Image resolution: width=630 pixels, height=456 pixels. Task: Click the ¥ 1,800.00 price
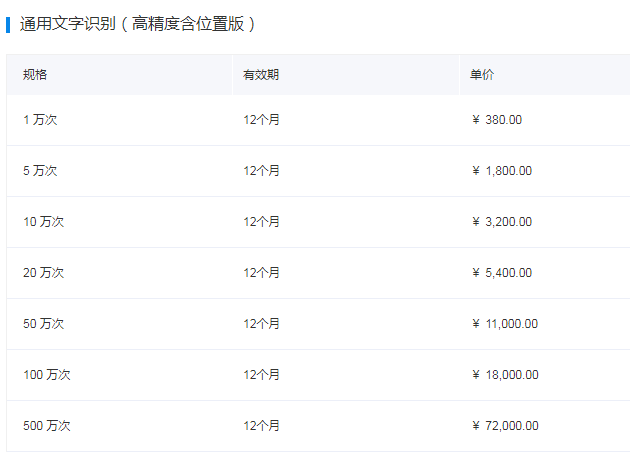tap(501, 171)
